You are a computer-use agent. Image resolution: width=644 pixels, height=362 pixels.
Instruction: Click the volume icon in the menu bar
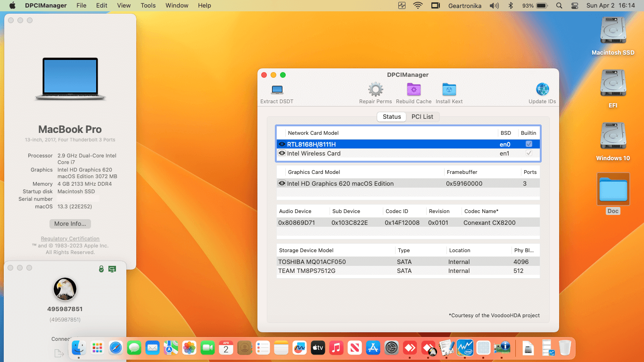point(494,6)
